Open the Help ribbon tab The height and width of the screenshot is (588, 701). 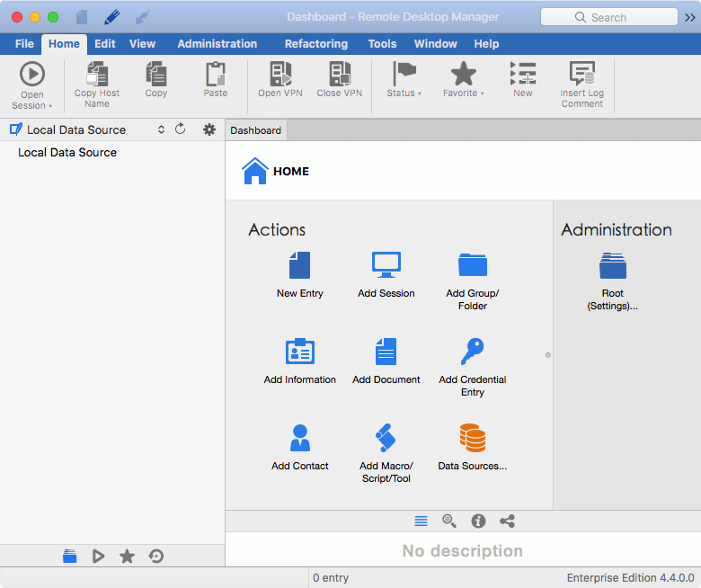(x=486, y=44)
